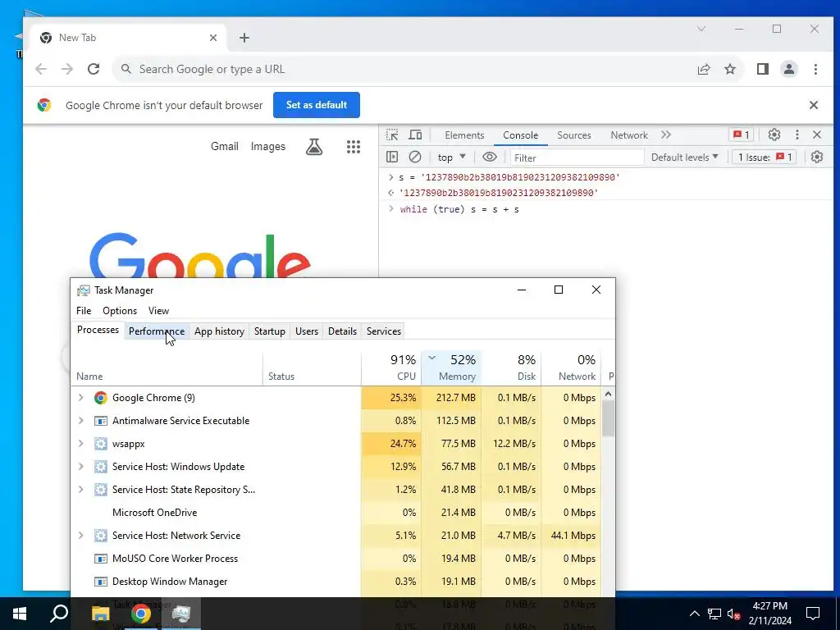Open Search Labs flask icon
Viewport: 840px width, 630px height.
(x=314, y=147)
